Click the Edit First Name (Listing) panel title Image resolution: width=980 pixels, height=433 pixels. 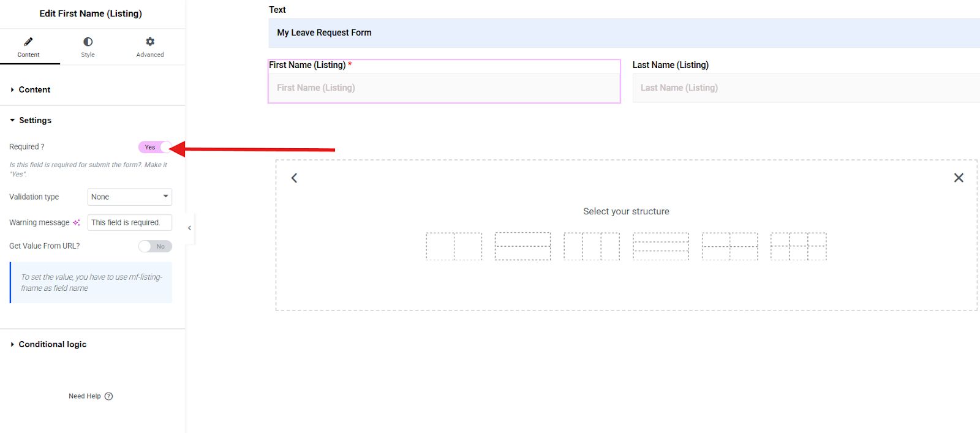point(91,13)
